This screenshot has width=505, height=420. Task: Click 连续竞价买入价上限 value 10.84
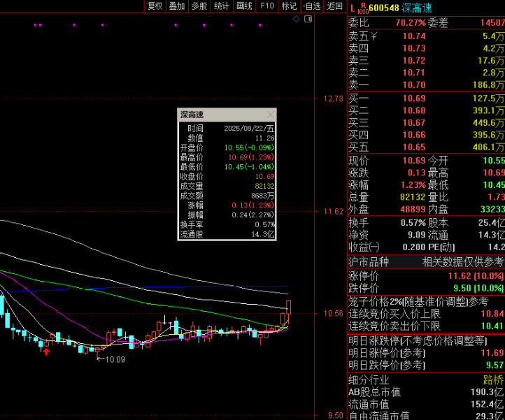click(x=492, y=314)
